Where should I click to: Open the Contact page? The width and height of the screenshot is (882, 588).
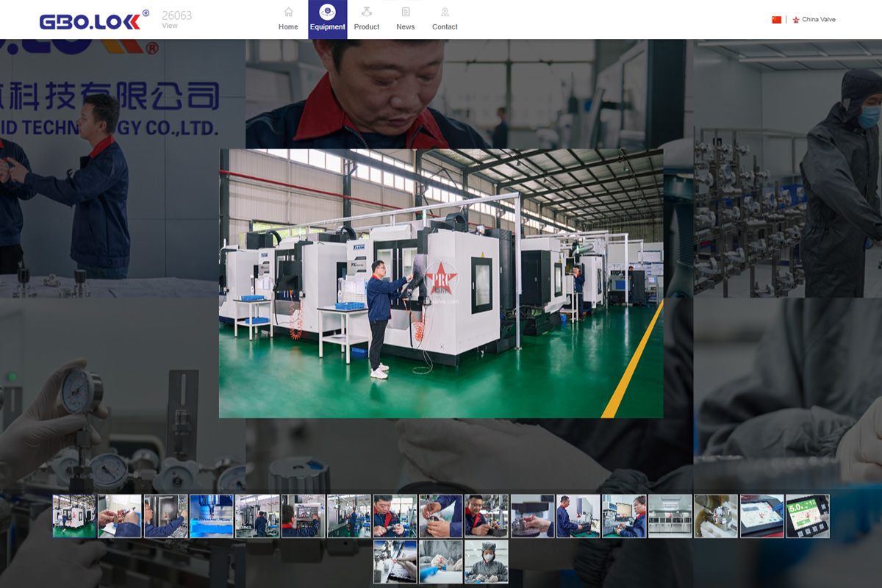[445, 20]
